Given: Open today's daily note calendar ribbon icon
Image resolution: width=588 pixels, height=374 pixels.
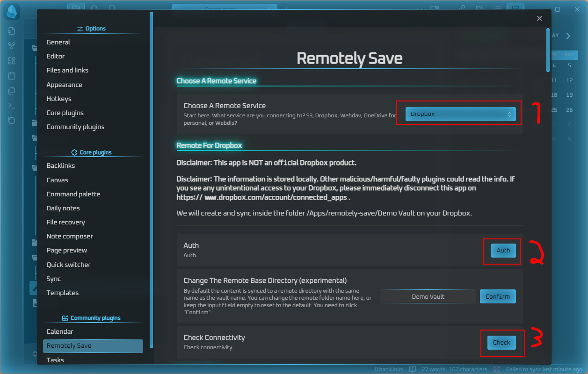Looking at the screenshot, I should click(x=12, y=76).
